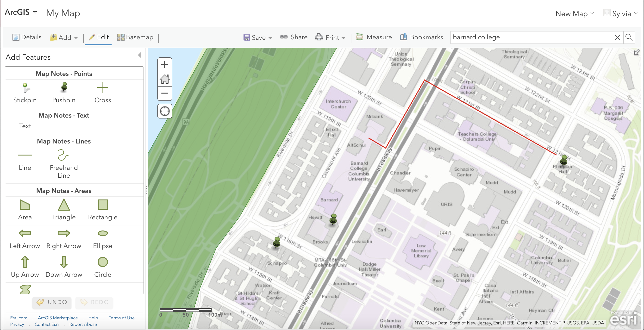Select the Area polygon tool
This screenshot has width=644, height=330.
coord(25,210)
